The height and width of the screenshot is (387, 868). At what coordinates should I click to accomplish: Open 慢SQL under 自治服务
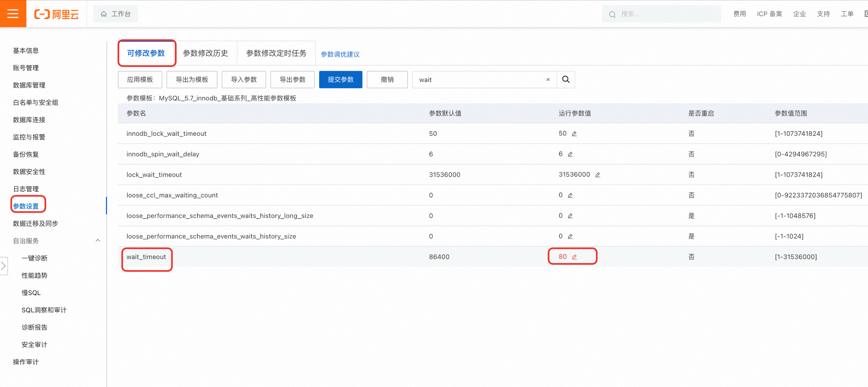point(31,293)
